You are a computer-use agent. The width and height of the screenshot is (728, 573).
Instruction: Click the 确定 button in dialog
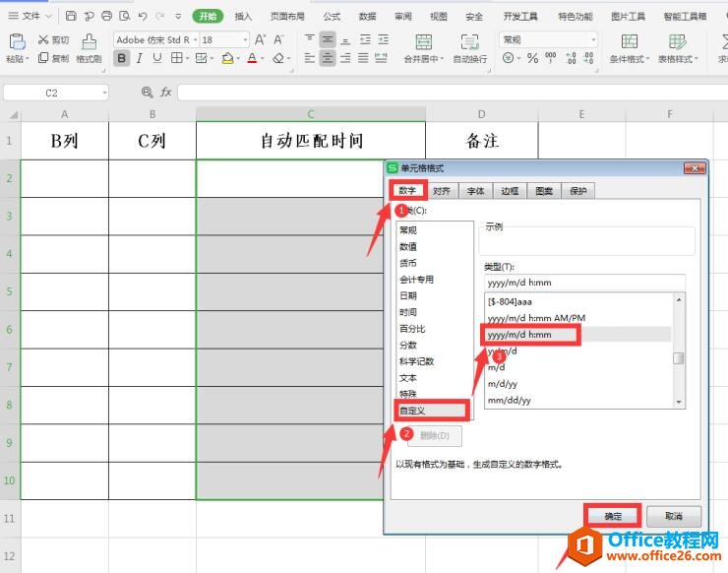tap(613, 516)
